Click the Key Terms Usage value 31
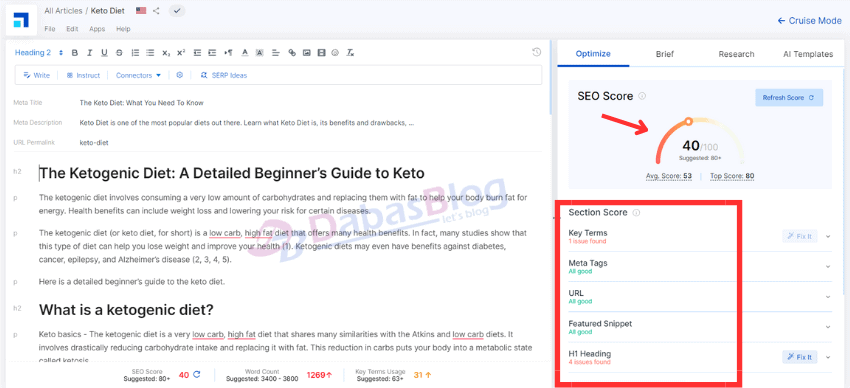Image resolution: width=850 pixels, height=388 pixels. click(422, 374)
